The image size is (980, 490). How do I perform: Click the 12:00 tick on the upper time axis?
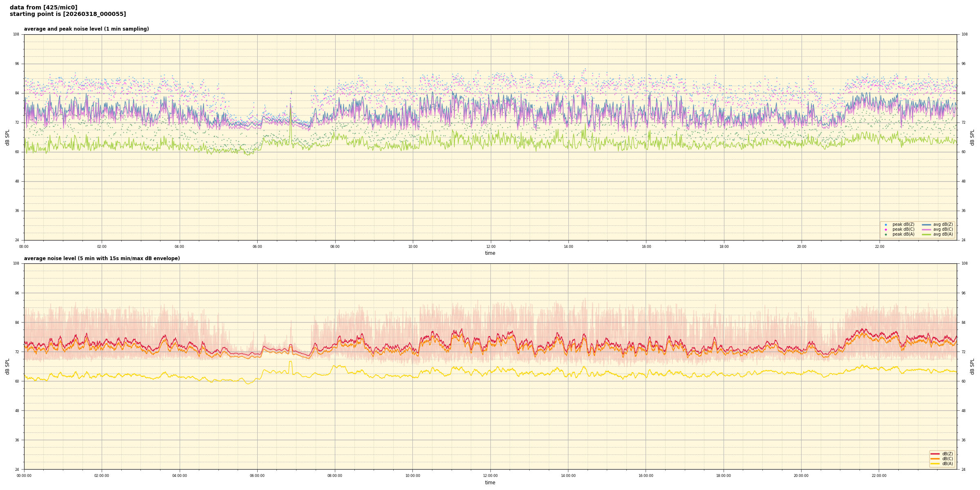point(490,247)
